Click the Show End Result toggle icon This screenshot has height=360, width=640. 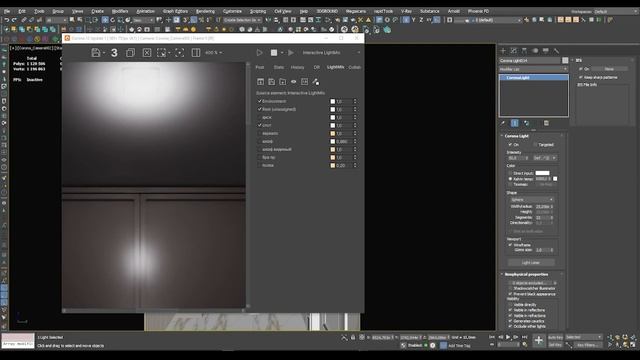click(515, 123)
